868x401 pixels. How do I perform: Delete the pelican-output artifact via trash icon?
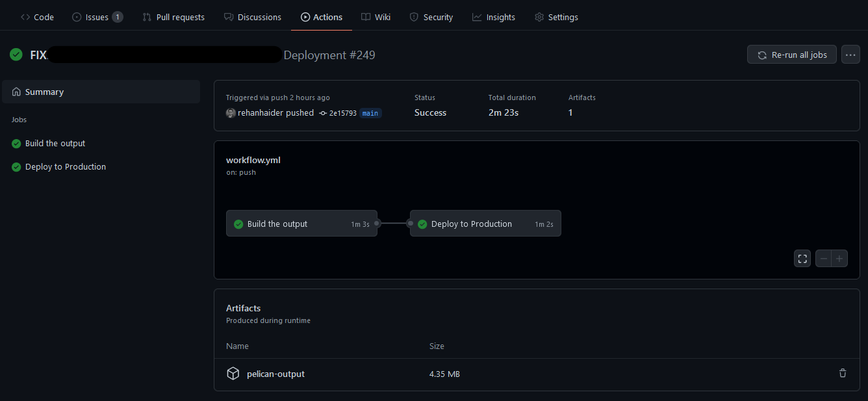pos(842,373)
